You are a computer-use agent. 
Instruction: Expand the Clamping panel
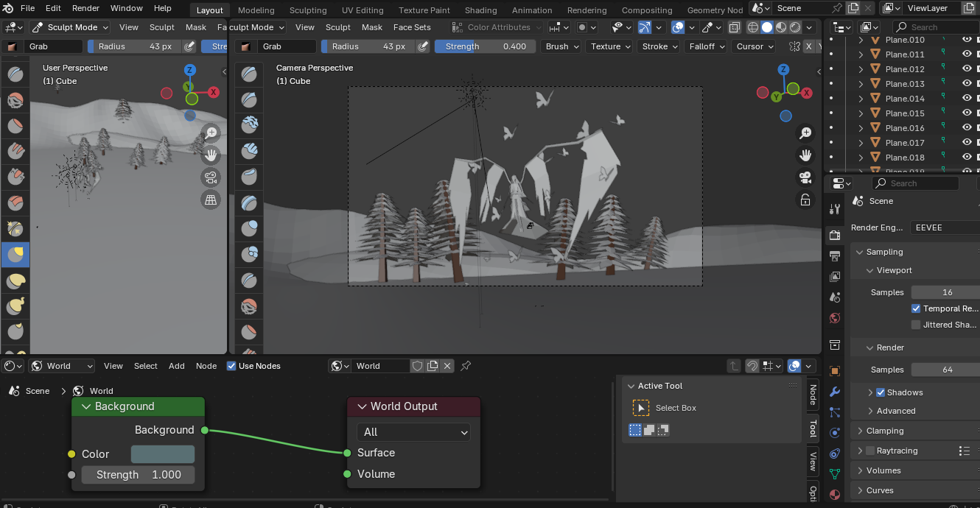(884, 431)
